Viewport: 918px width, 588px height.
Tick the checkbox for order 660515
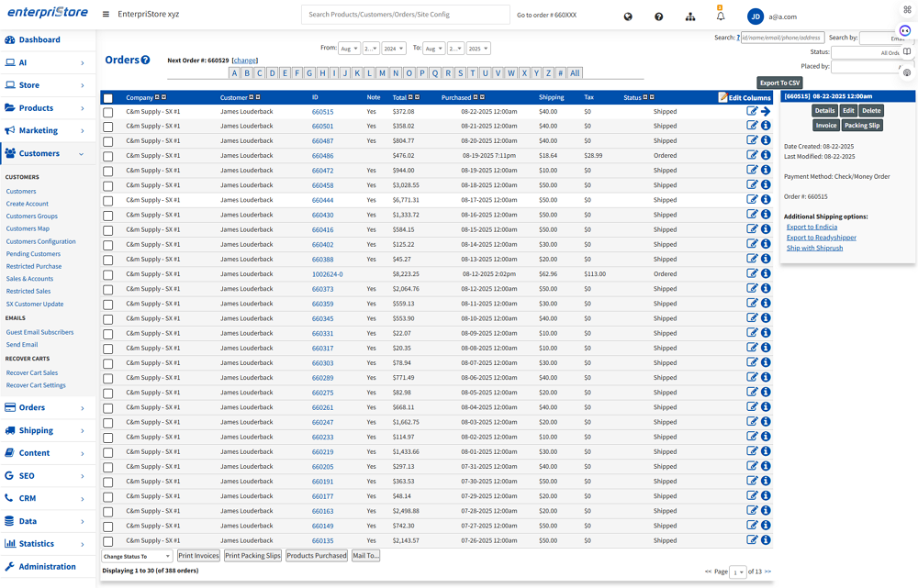[107, 112]
